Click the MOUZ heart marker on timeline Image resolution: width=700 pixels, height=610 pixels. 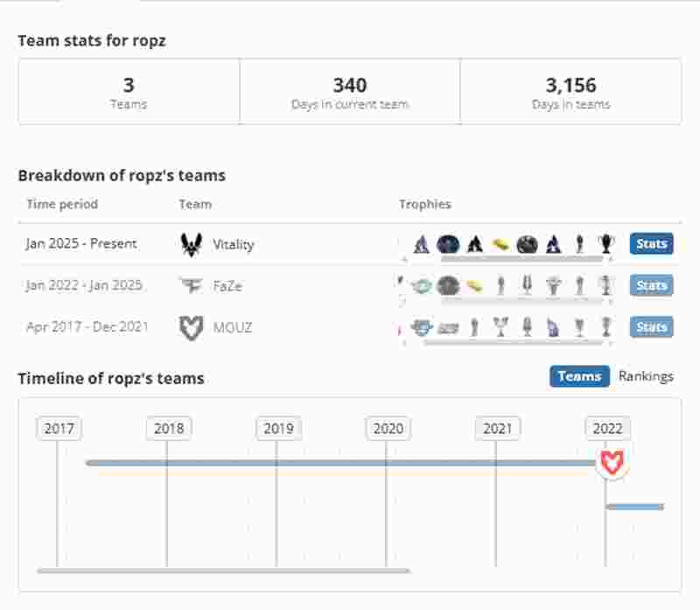(612, 463)
